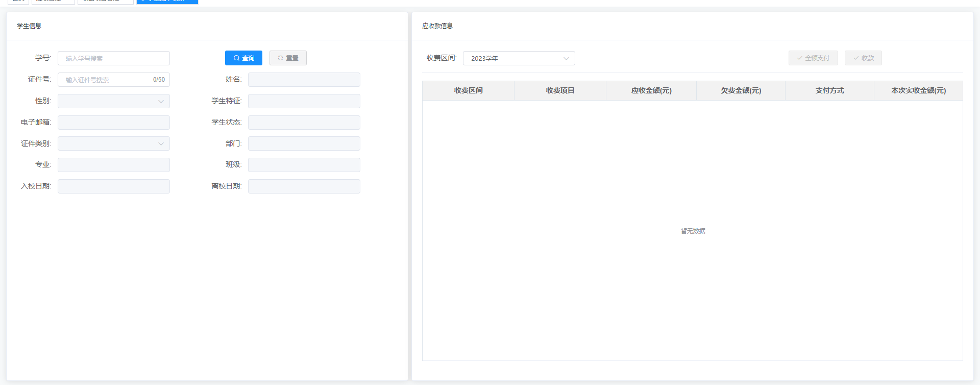The height and width of the screenshot is (385, 980).
Task: Click the 应收款信息 panel title
Action: click(x=437, y=26)
